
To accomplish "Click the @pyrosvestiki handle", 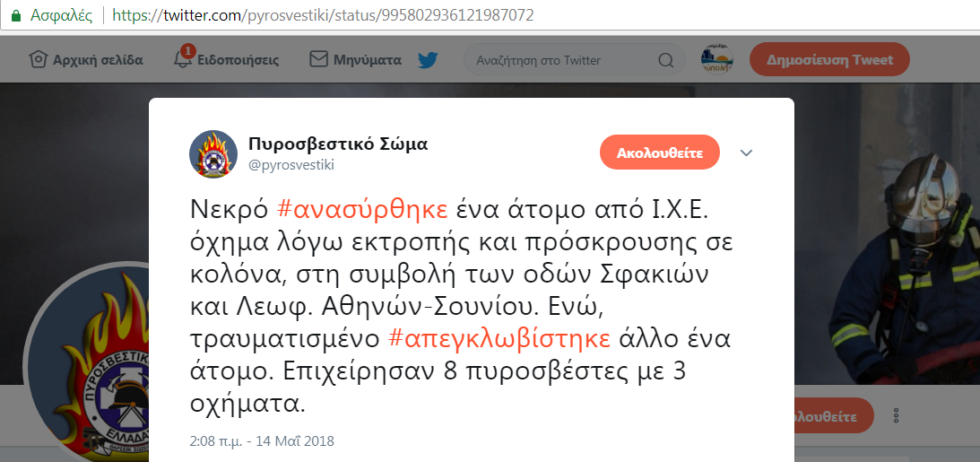I will pyautogui.click(x=291, y=165).
